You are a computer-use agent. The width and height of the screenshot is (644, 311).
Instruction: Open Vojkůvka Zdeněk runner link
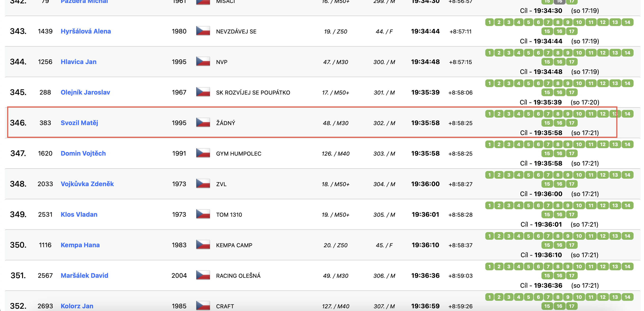87,184
